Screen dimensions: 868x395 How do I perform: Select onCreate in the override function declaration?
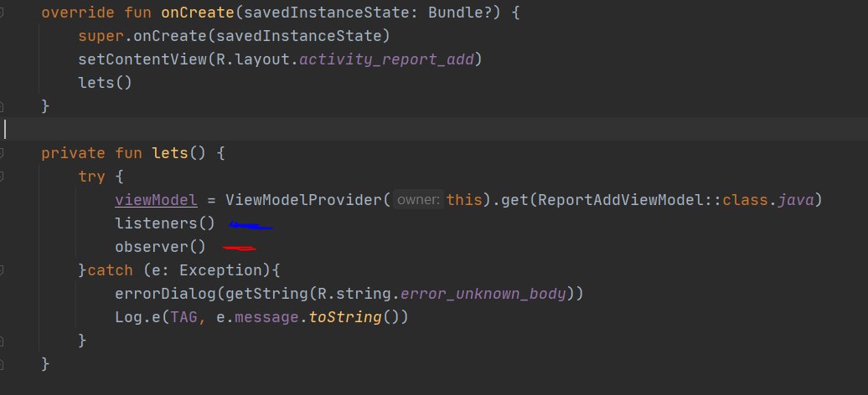tap(198, 13)
